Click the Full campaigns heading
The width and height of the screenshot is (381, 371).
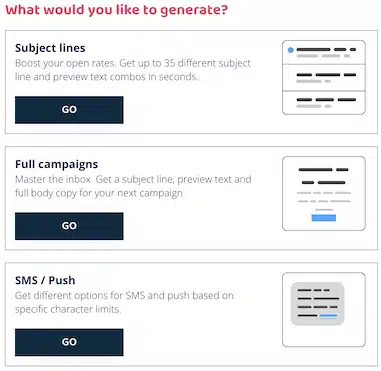56,164
